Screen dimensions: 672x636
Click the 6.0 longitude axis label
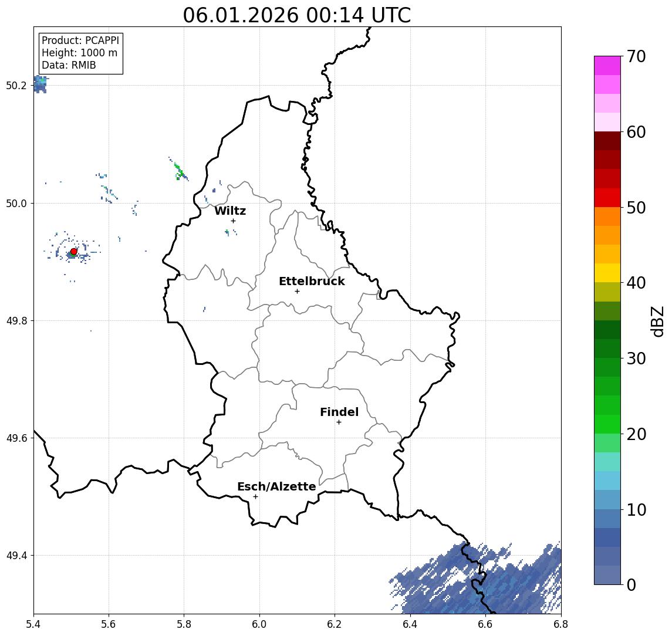coord(259,624)
